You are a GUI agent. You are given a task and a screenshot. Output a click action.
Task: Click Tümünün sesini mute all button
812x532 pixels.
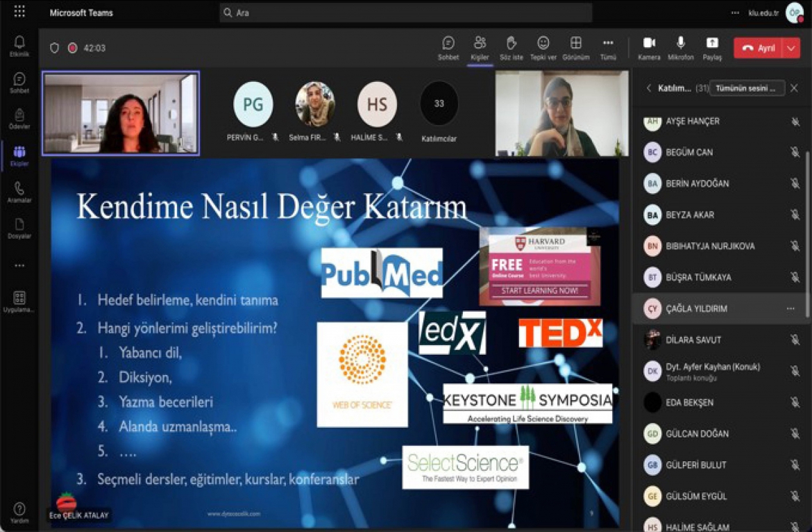pyautogui.click(x=746, y=88)
